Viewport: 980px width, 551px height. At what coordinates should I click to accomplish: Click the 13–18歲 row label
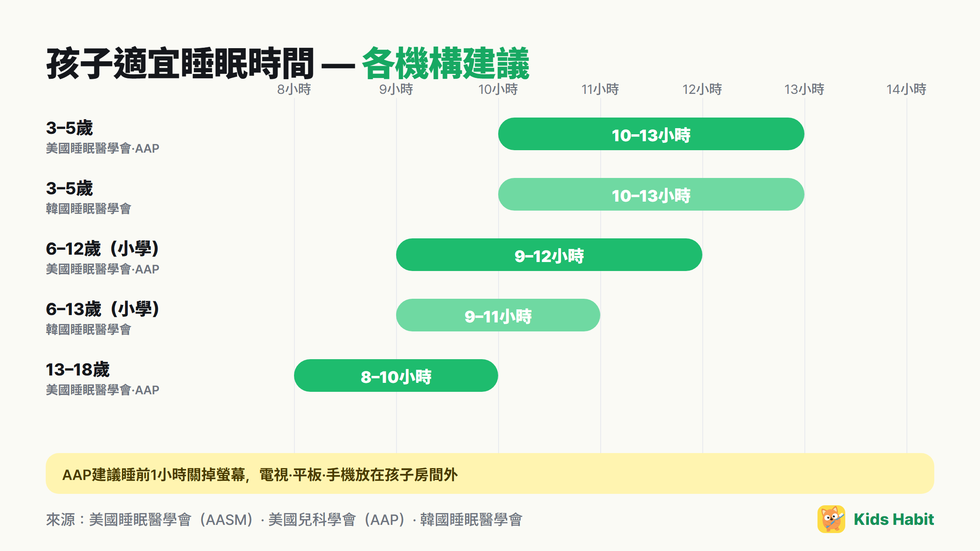click(x=78, y=370)
